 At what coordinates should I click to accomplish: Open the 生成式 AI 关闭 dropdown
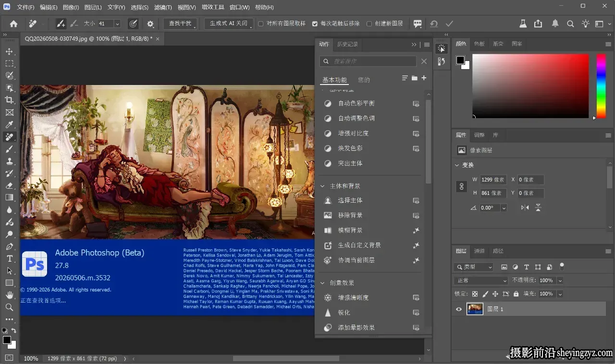point(228,24)
